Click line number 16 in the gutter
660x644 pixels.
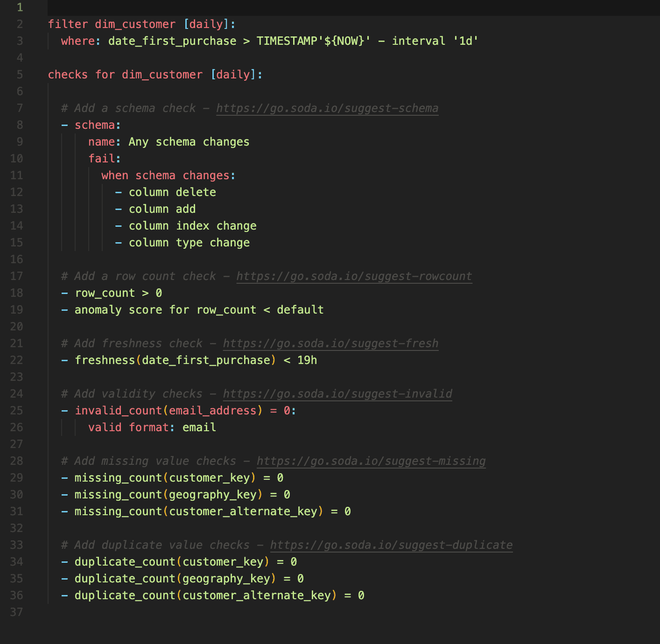16,259
